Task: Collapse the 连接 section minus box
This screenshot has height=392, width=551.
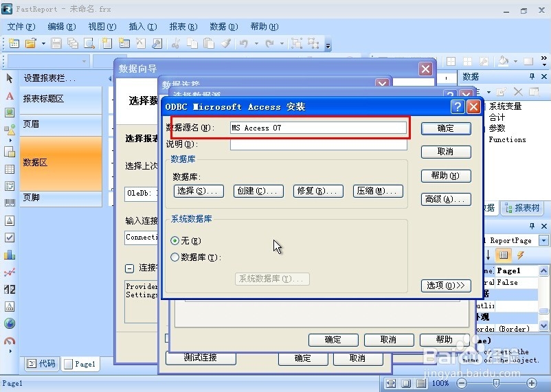Action: (129, 268)
